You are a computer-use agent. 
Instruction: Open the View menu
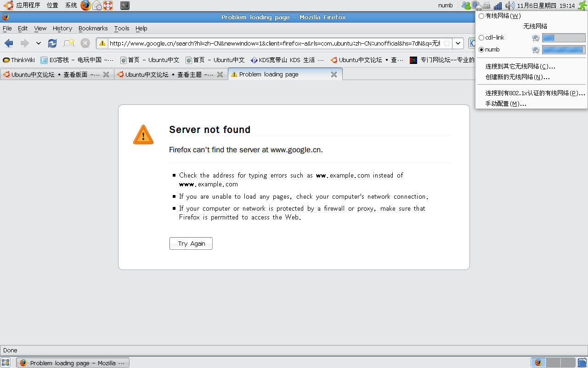pos(40,29)
